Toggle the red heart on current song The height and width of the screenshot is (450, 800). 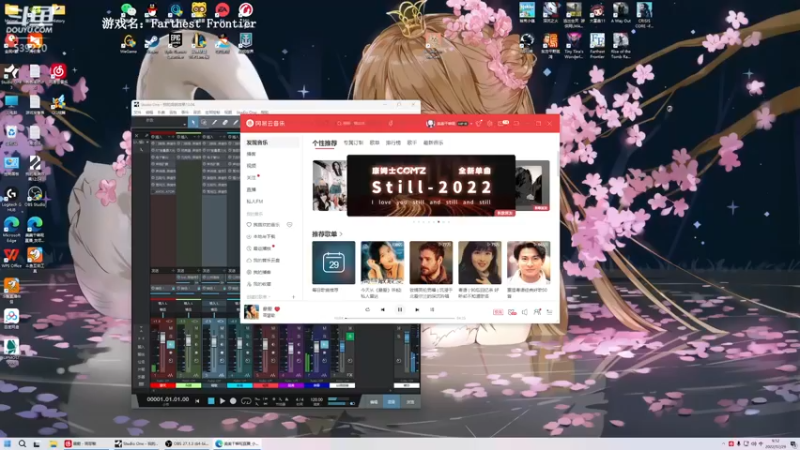(x=277, y=309)
